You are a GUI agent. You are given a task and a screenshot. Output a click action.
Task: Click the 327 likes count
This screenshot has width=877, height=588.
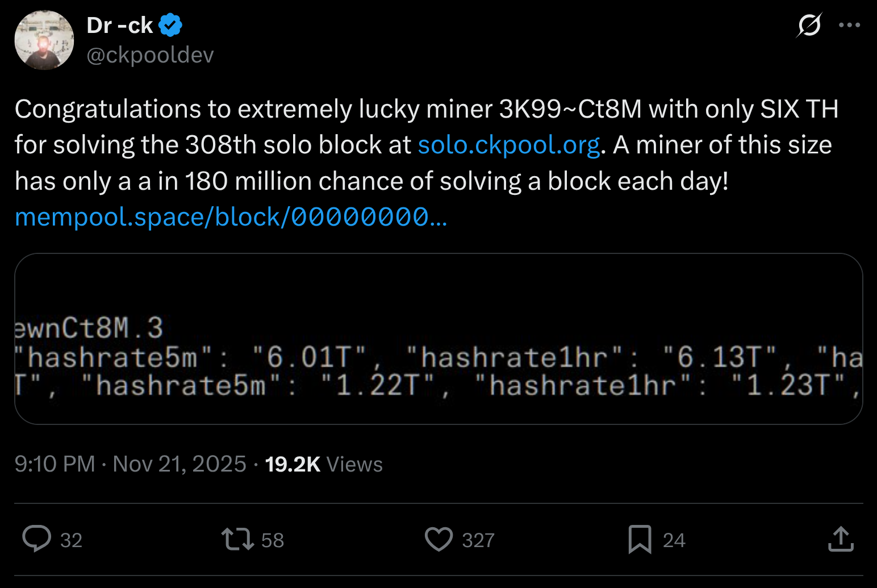point(478,540)
